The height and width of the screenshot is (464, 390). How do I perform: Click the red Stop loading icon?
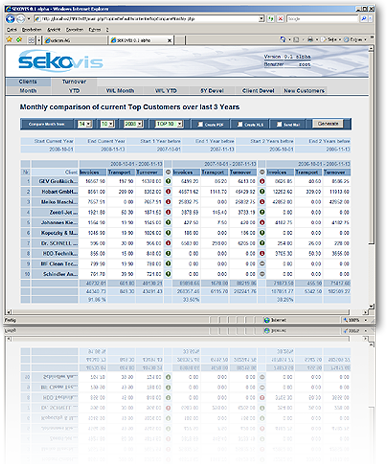point(281,19)
